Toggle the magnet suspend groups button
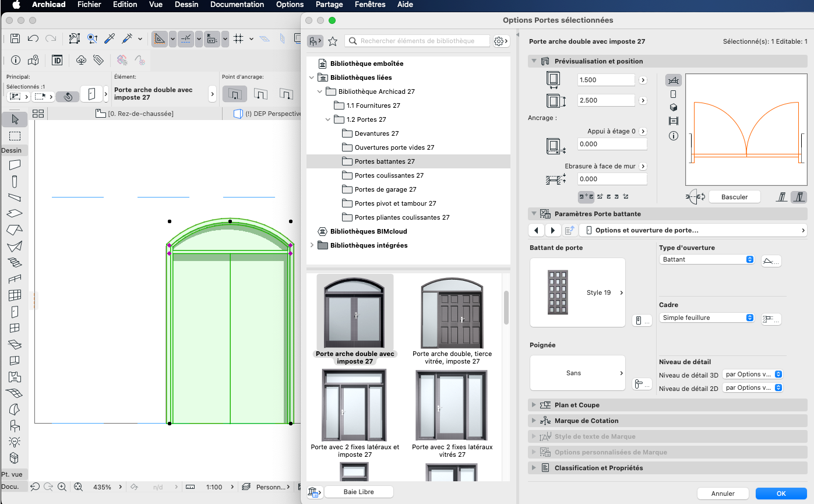The image size is (814, 504). tap(68, 97)
